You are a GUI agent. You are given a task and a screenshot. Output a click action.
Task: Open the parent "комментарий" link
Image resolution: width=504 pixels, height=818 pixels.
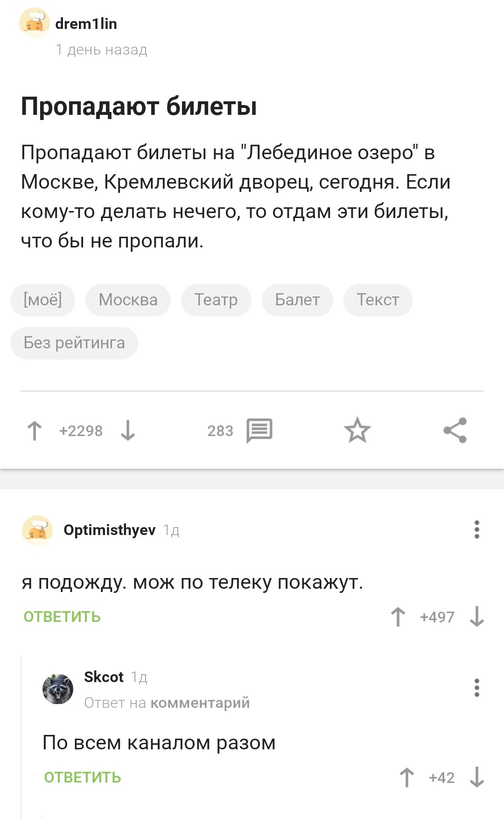click(200, 703)
